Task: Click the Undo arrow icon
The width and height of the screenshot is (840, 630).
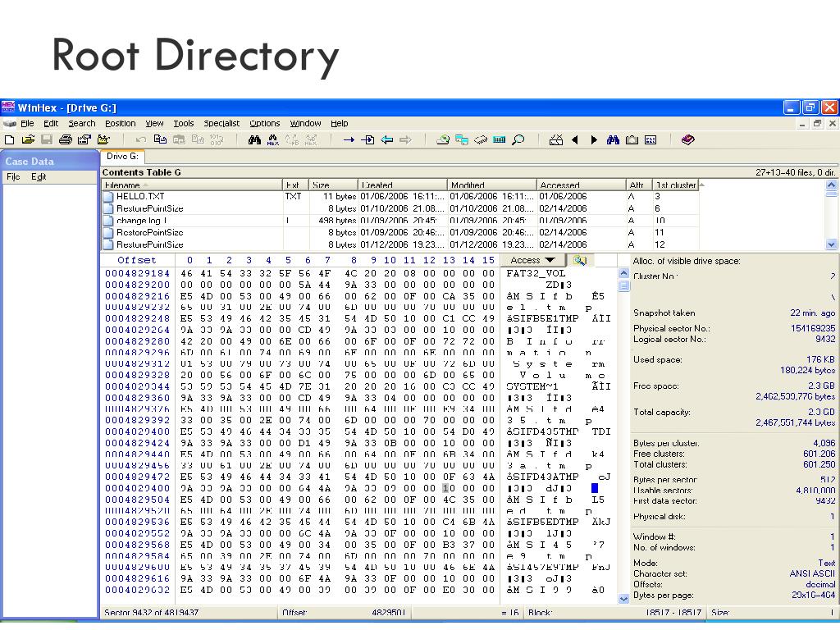Action: tap(141, 140)
